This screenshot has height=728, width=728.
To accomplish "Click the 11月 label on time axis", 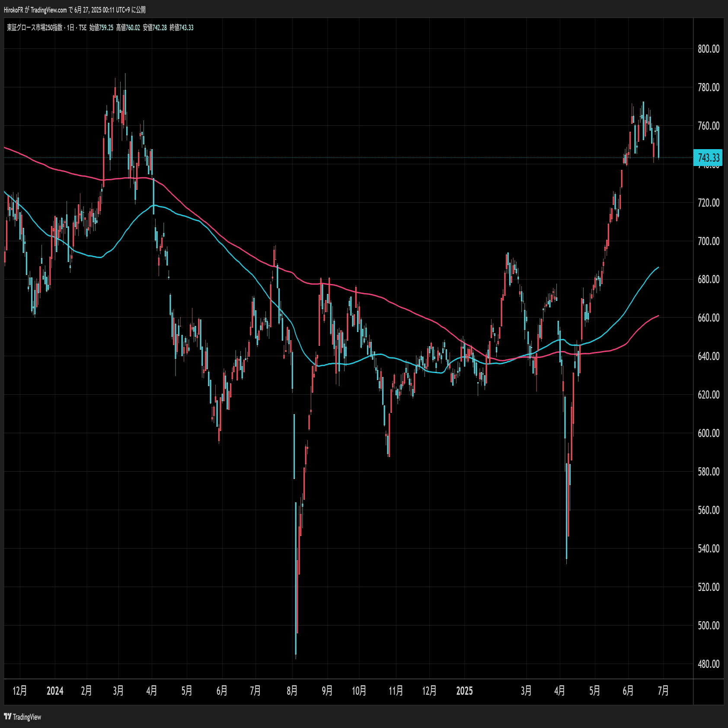I will pos(396,691).
